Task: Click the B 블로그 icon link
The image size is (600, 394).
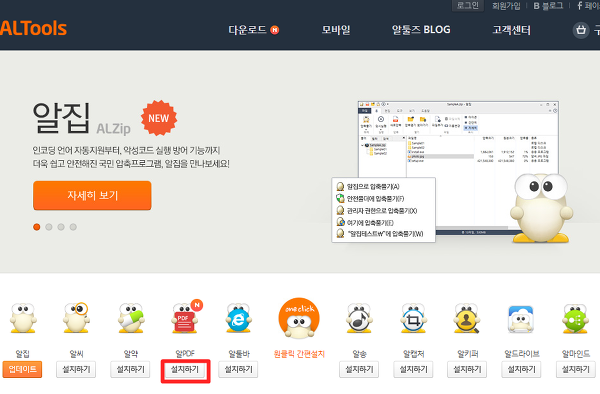Action: click(x=548, y=6)
